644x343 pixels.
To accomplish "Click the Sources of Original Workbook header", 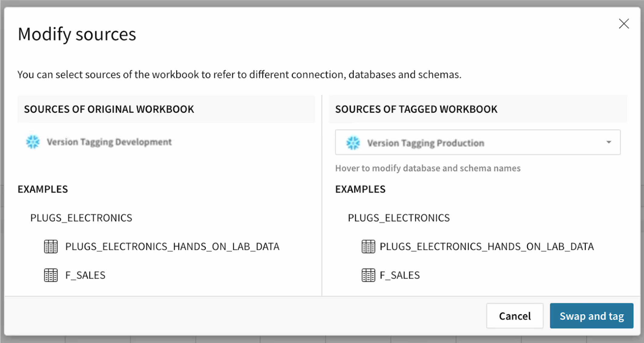I will coord(109,109).
